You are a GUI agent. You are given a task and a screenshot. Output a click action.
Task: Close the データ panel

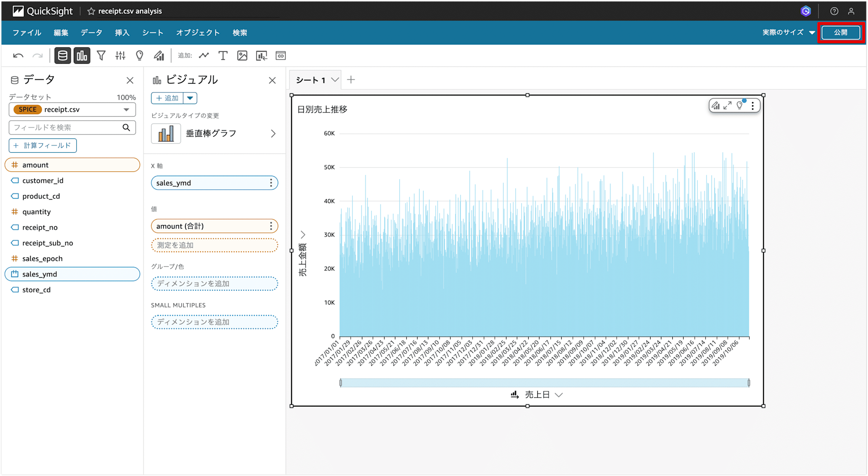[x=130, y=80]
